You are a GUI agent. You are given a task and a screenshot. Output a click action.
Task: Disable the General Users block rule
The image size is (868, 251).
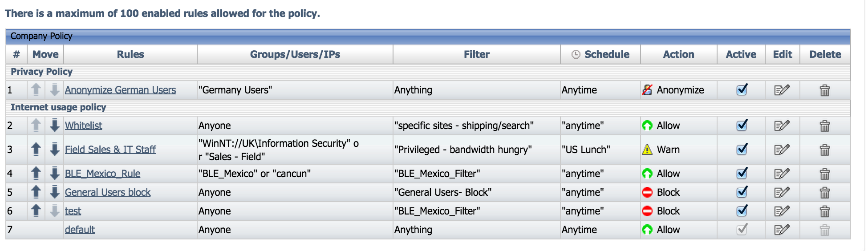[x=742, y=192]
